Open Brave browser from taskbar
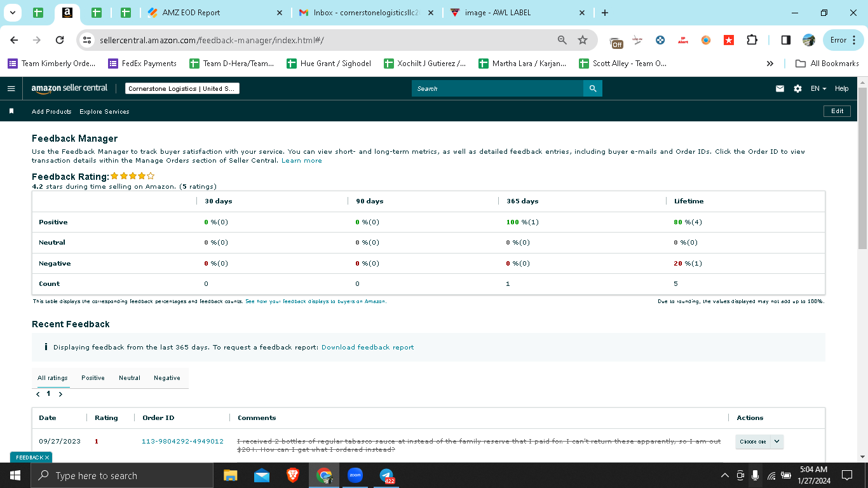868x488 pixels. coord(292,475)
